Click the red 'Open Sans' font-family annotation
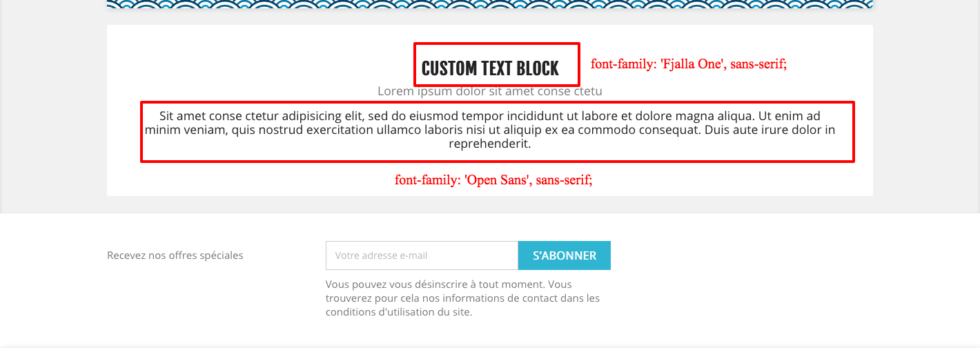The height and width of the screenshot is (348, 980). 493,180
